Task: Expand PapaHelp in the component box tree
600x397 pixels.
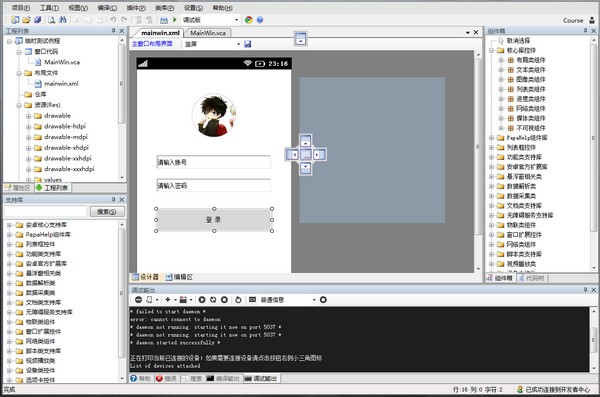Action: coord(491,138)
